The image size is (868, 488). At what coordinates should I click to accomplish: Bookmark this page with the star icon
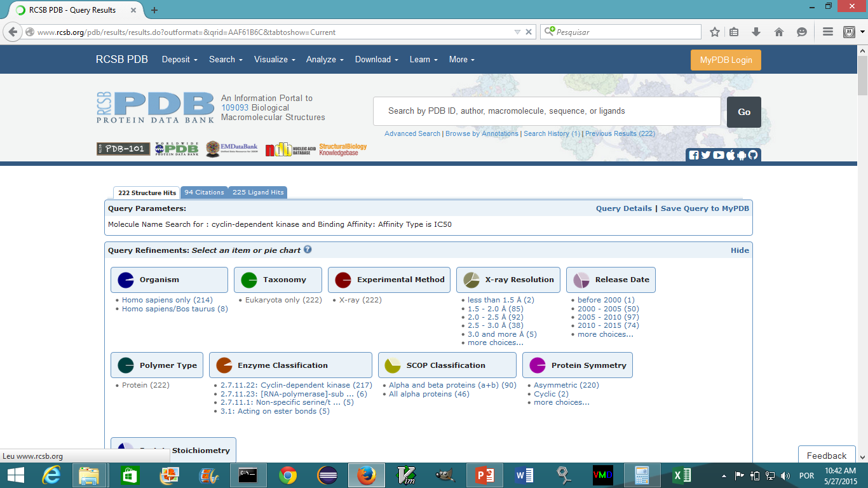(715, 32)
